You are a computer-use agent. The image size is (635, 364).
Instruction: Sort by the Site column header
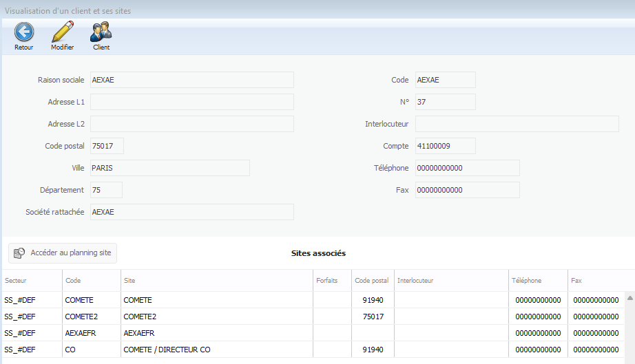coord(216,281)
